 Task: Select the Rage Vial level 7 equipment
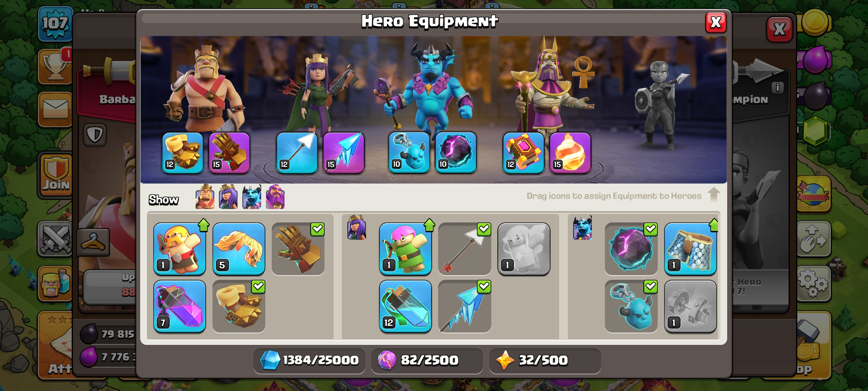coord(179,306)
